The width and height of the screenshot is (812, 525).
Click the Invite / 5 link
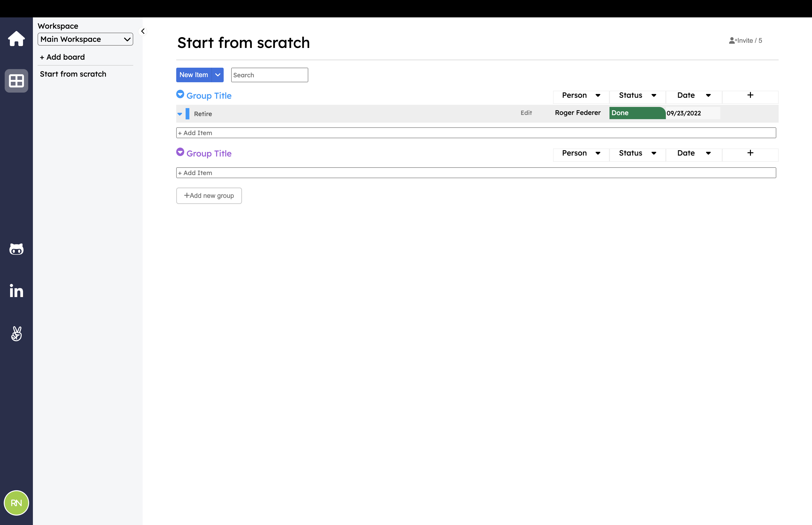click(x=745, y=41)
